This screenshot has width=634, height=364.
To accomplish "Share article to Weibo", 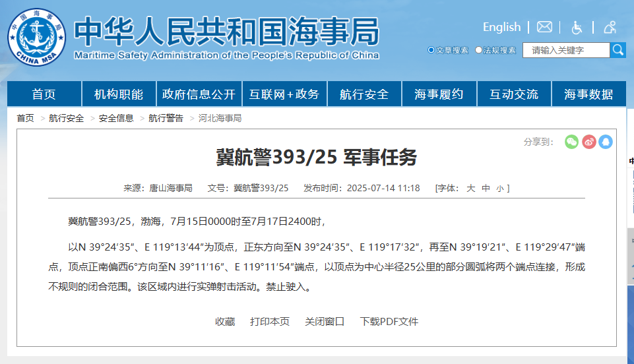I will pos(588,142).
